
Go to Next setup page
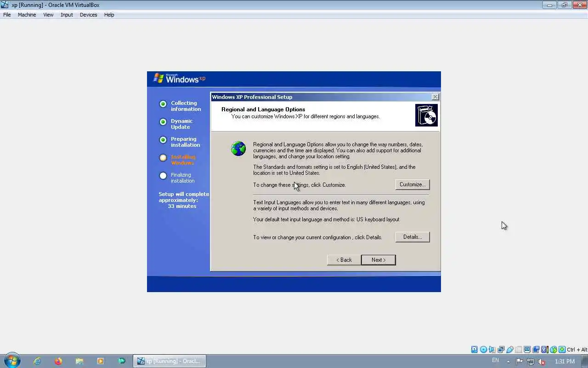(379, 260)
